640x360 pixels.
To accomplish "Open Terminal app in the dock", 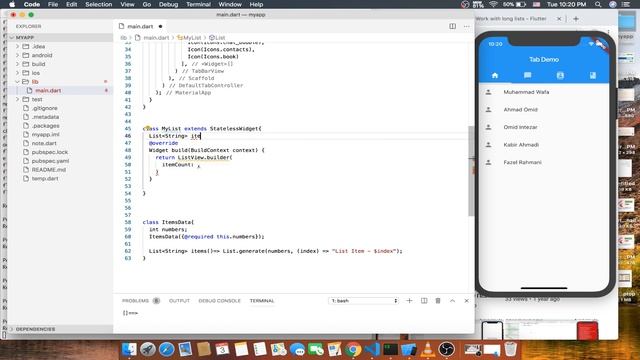I will pyautogui.click(x=391, y=349).
